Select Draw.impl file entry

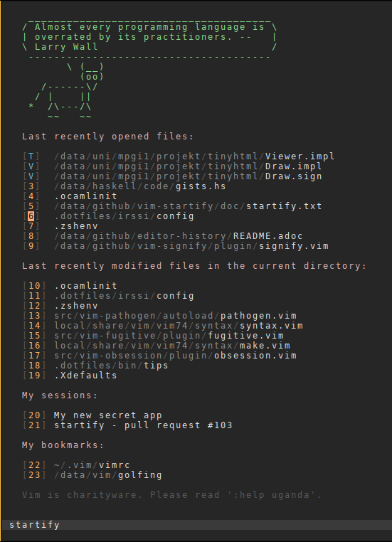click(x=172, y=166)
